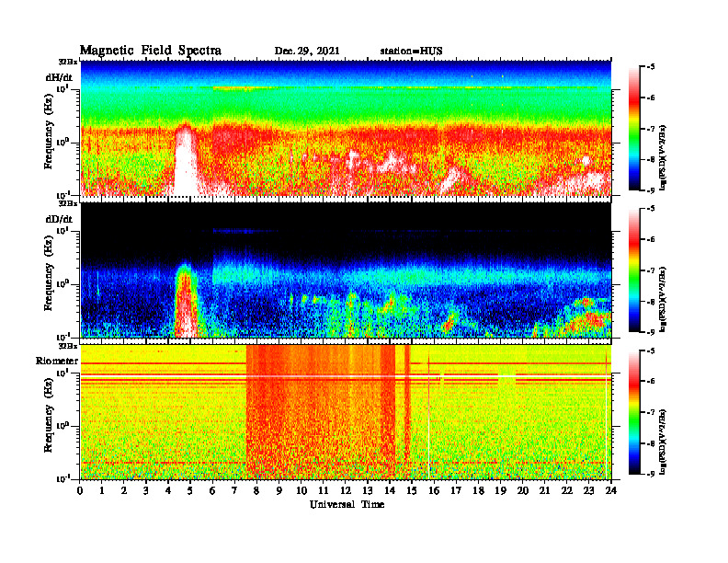Viewport: 728px width, 563px height.
Task: Click the '32Hz' label atop dH/dt panel
Action: point(68,62)
